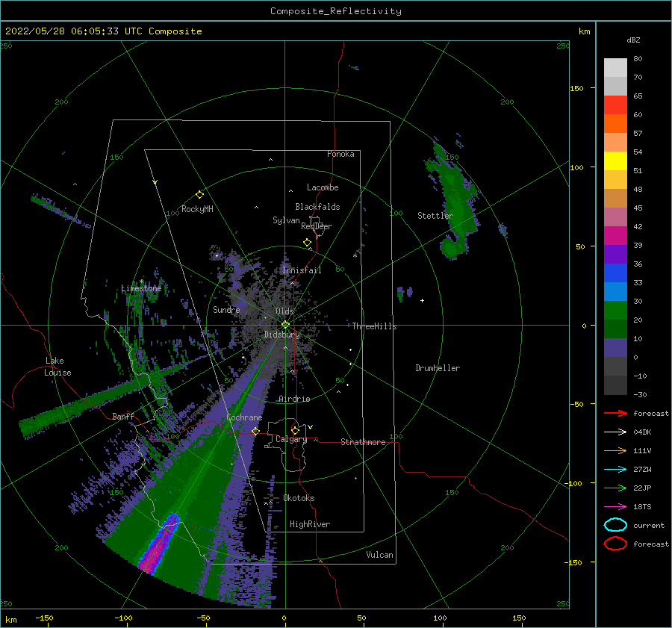Click the cyan current ellipse icon
Viewport: 672px width, 628px height.
615,525
